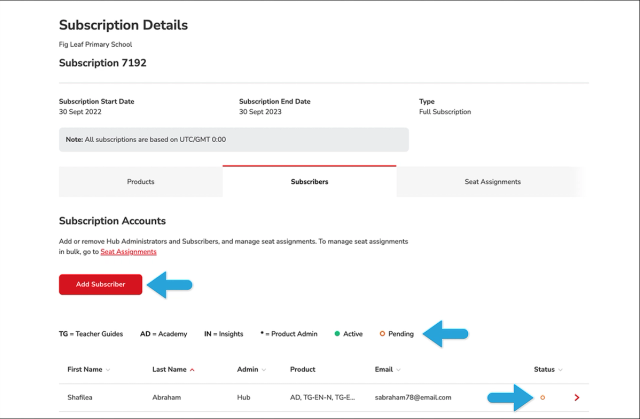Switch to the Products tab
Screen dimensions: 640x419
click(x=141, y=182)
